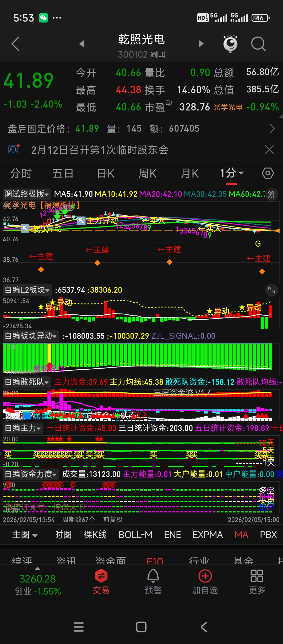The height and width of the screenshot is (644, 283).
Task: Switch to 日K chart tab
Action: [106, 173]
